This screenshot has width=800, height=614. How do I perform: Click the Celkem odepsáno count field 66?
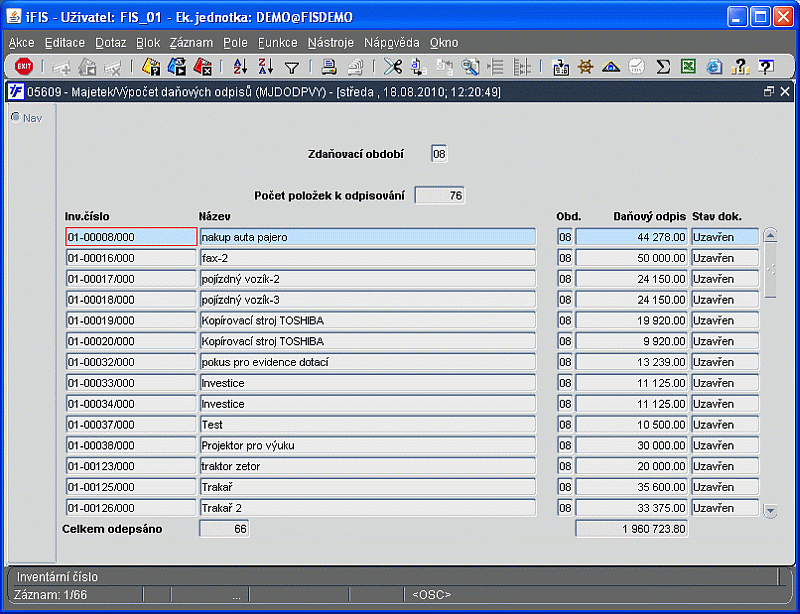point(223,529)
